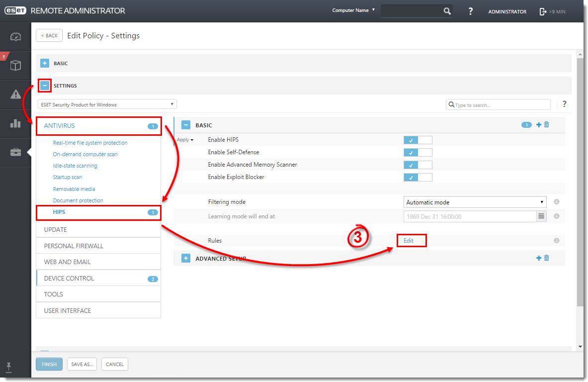Click the plus icon in ADVANCED SETUP row
Screen dimensions: 588x382
[x=539, y=258]
